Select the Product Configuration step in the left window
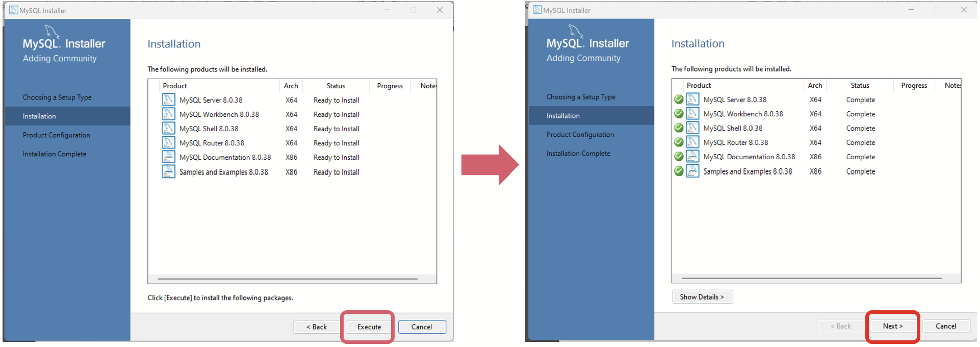The height and width of the screenshot is (347, 980). pyautogui.click(x=56, y=135)
